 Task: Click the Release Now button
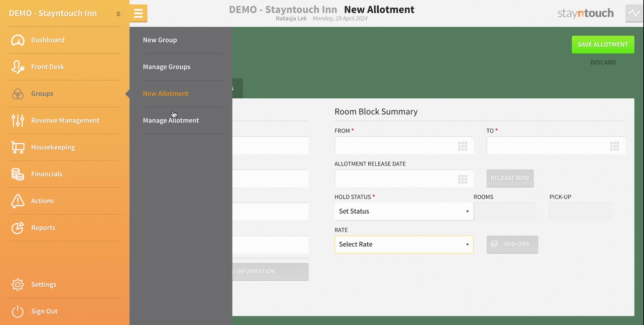pos(510,178)
